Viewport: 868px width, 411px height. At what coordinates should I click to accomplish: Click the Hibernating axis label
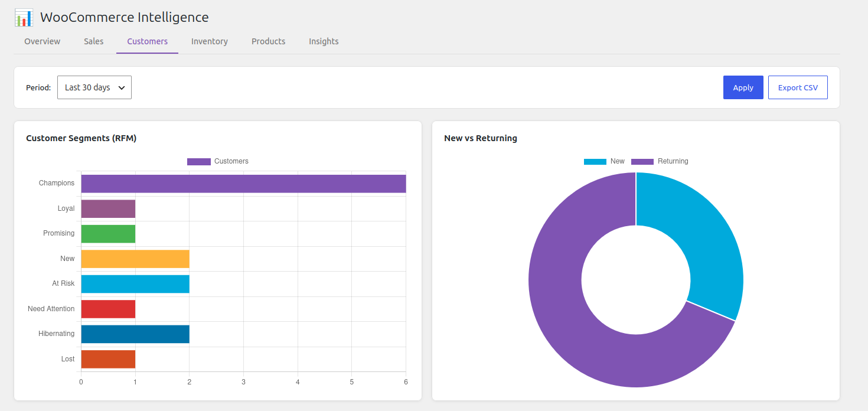pos(57,334)
